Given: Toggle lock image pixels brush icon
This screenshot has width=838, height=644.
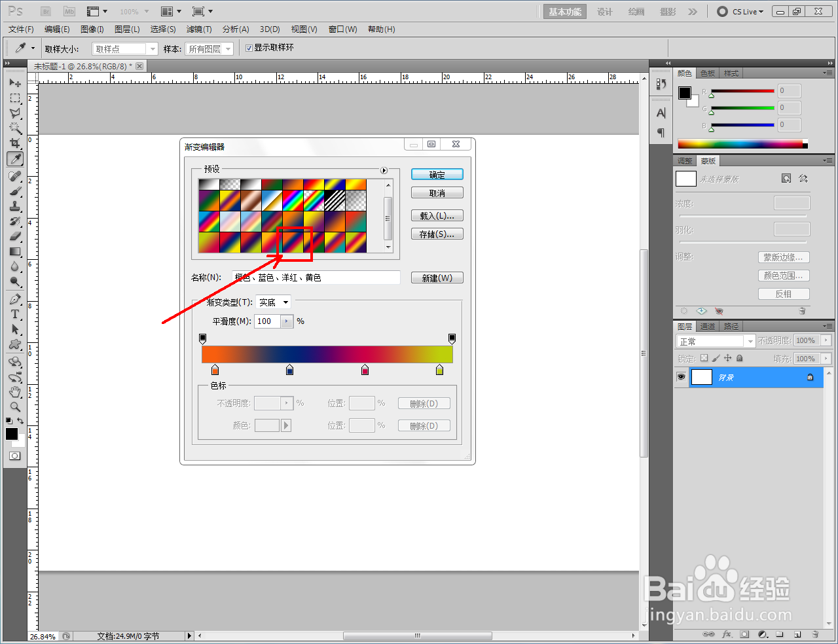Looking at the screenshot, I should [x=716, y=358].
